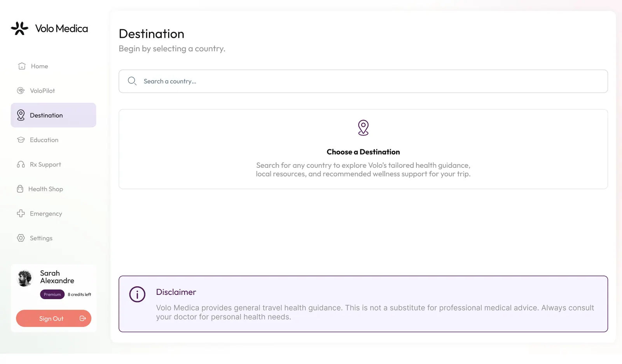This screenshot has width=622, height=364.
Task: Click the Rx Support headset icon
Action: tap(21, 164)
